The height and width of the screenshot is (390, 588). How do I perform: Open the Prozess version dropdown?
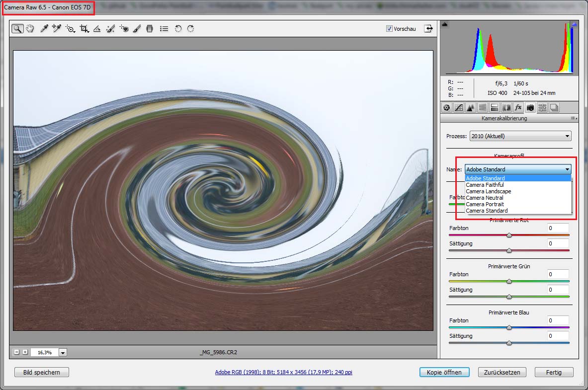(519, 136)
